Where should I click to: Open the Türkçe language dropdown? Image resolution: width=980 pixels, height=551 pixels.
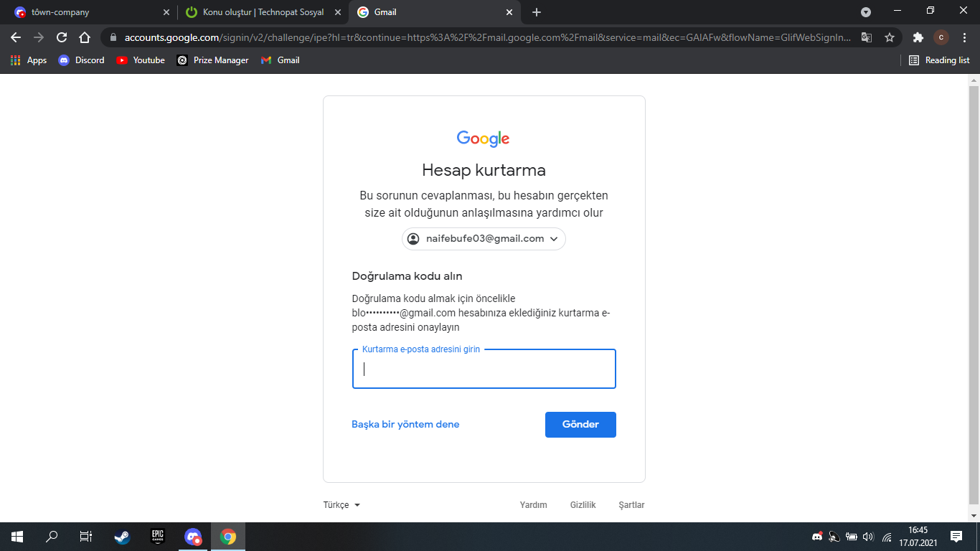coord(341,505)
